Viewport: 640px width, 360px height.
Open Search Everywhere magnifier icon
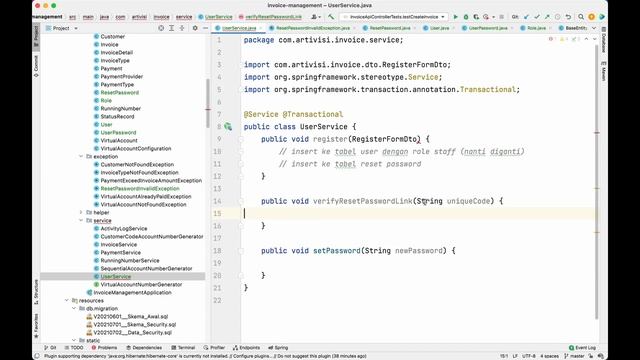(581, 17)
